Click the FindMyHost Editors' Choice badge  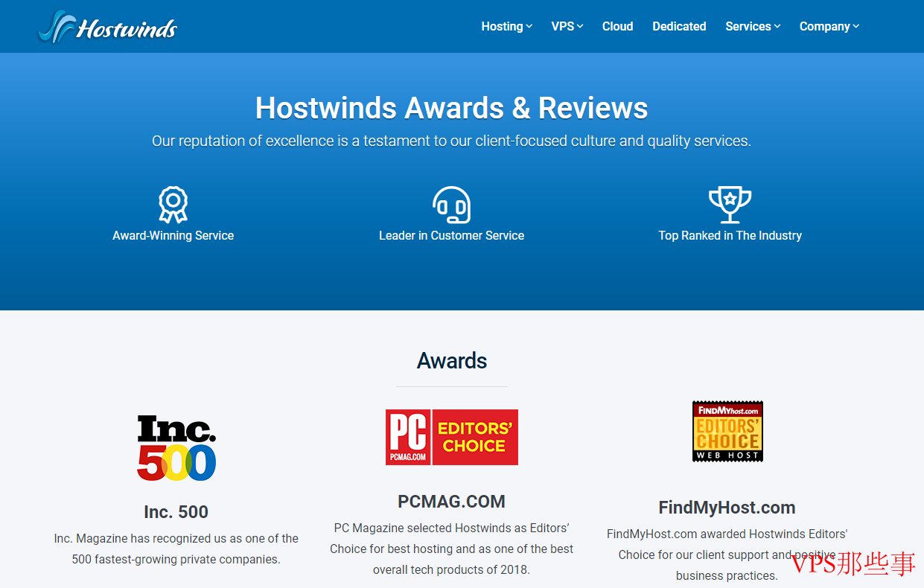point(727,431)
